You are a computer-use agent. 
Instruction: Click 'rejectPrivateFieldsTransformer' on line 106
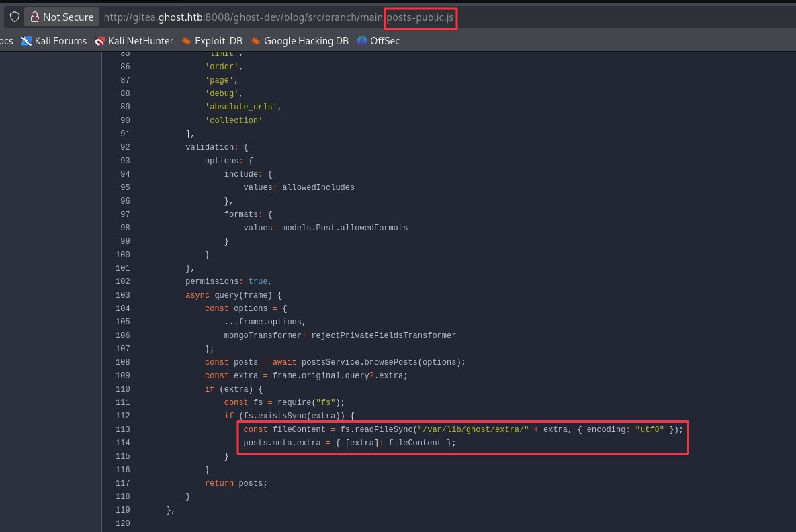(x=384, y=336)
